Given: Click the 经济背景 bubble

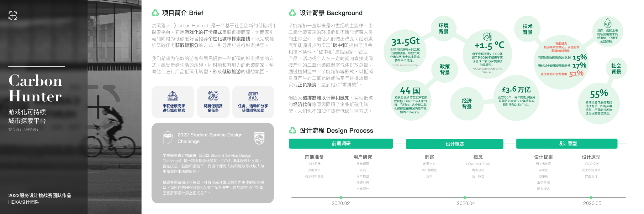Looking at the screenshot, I should tap(467, 104).
